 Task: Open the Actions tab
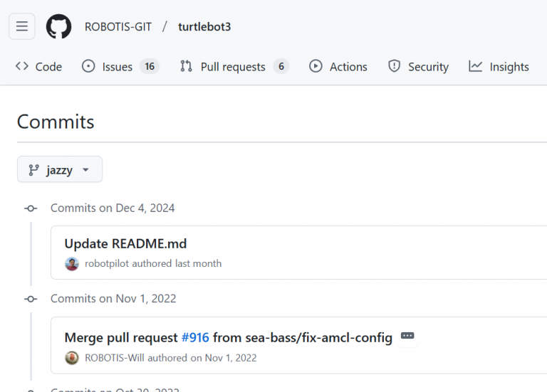coord(338,66)
